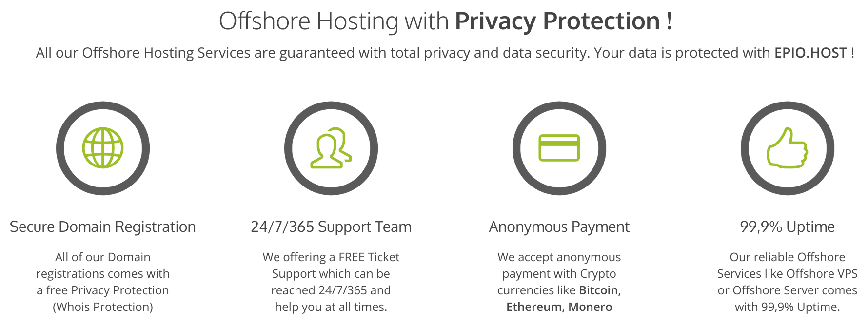Click the bold Bitcoin text

tap(600, 290)
